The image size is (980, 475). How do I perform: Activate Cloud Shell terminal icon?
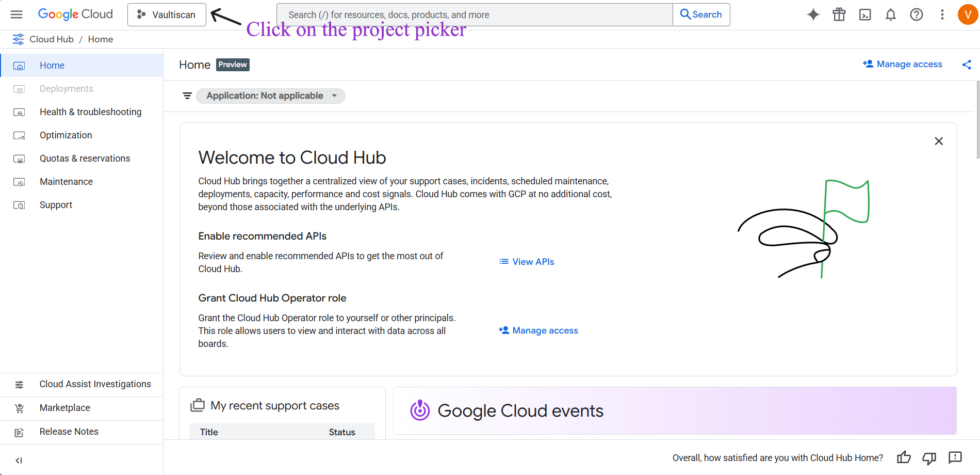pyautogui.click(x=865, y=14)
